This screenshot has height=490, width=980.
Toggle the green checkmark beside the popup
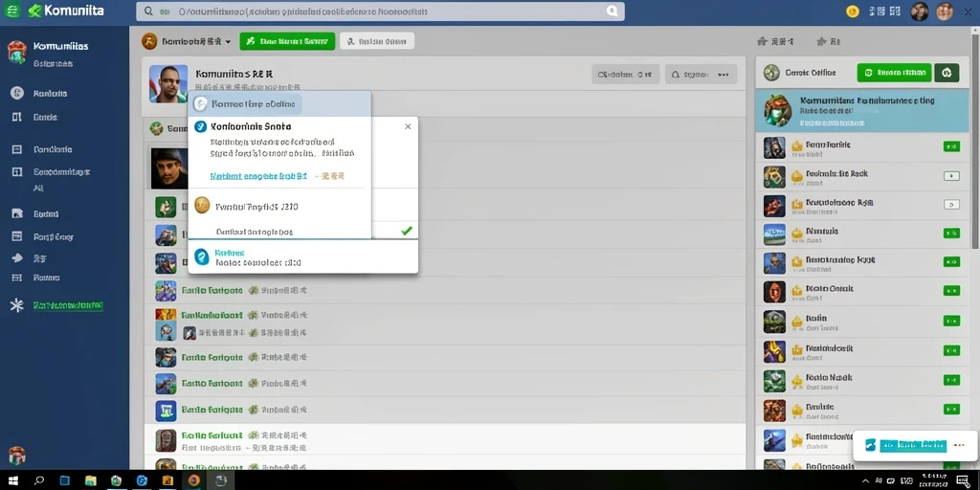click(407, 231)
